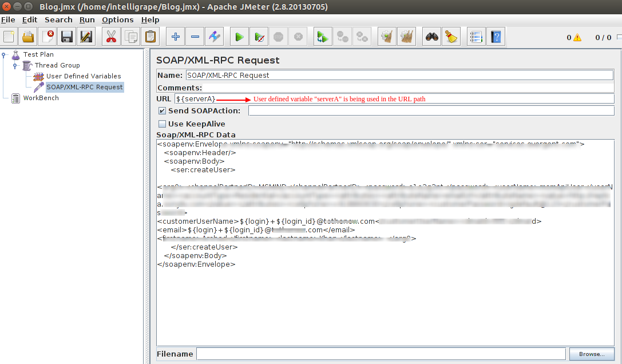Click the Save test plan toolbar icon
The height and width of the screenshot is (364, 622).
[66, 37]
